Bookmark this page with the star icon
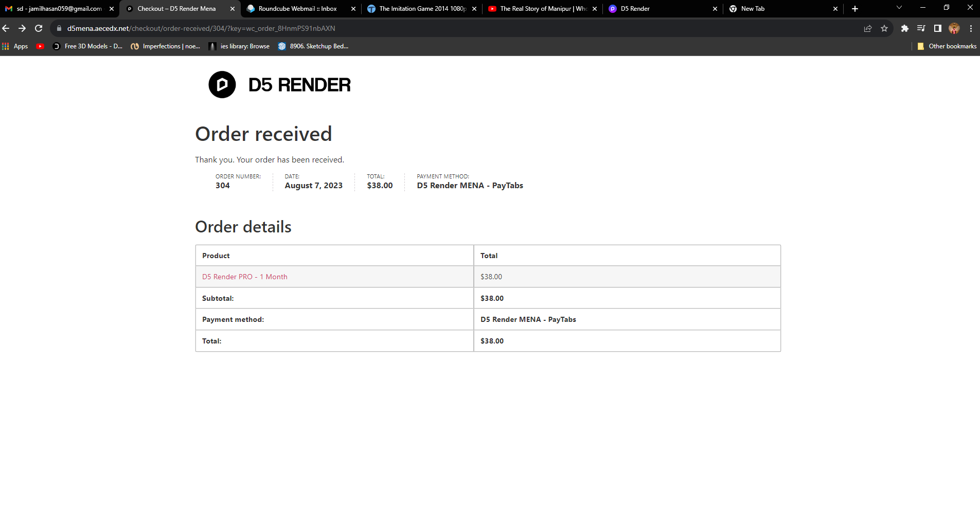 point(884,28)
